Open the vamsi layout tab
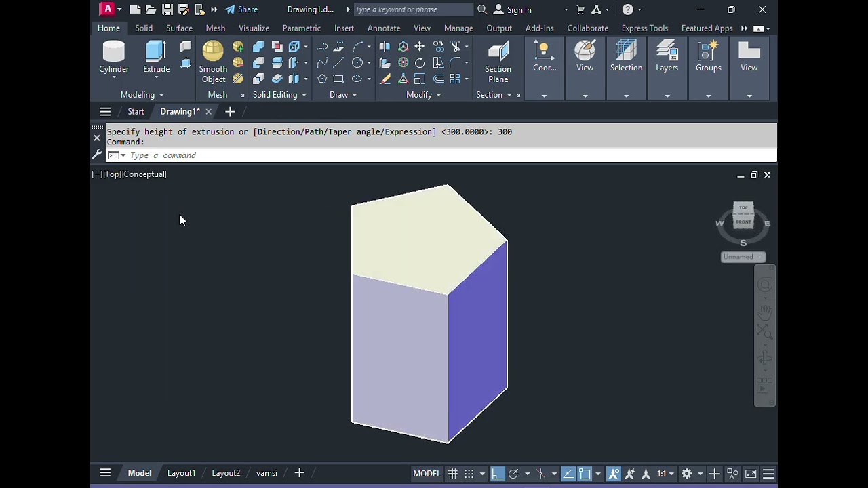Viewport: 868px width, 488px height. tap(267, 473)
